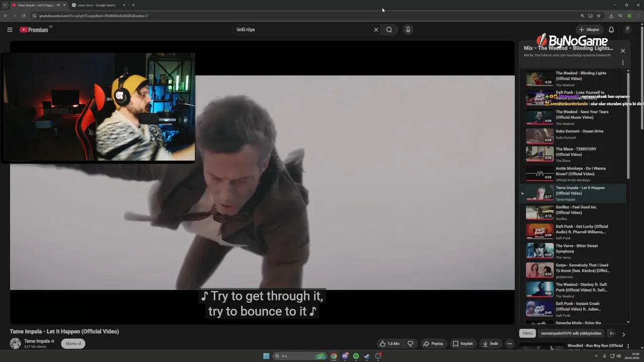Open the Chrome tab search dropdown
This screenshot has height=362, width=644.
click(x=5, y=5)
